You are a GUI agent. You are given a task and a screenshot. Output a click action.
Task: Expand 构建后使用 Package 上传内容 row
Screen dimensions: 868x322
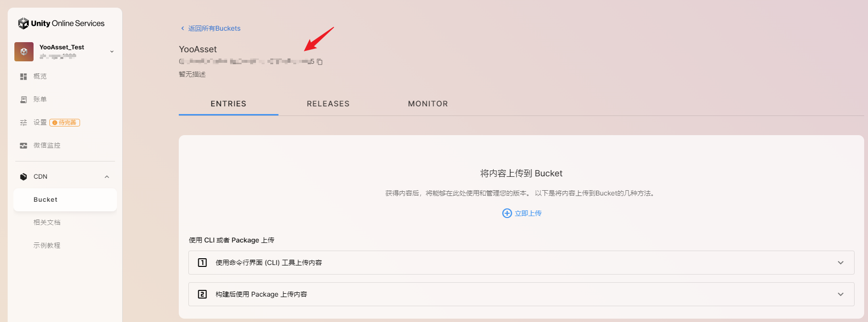coord(521,294)
